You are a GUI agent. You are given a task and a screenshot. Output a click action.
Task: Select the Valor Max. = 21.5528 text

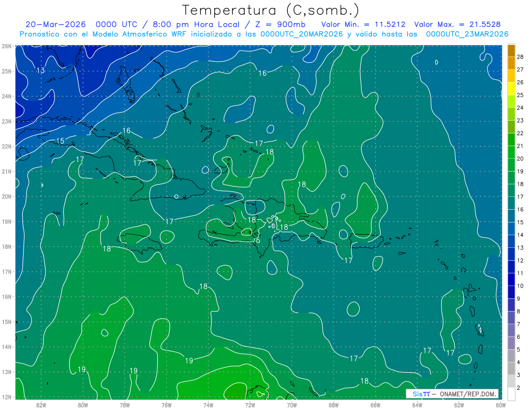[457, 24]
